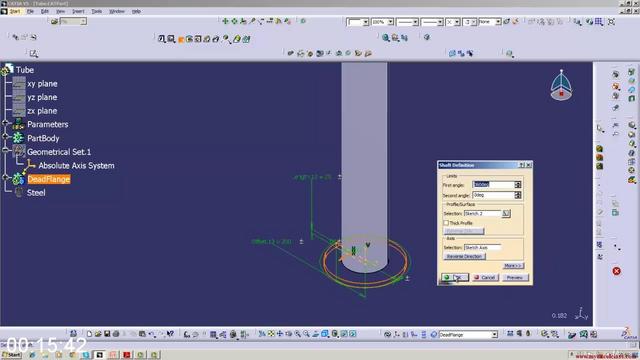
Task: Select the Pan view tool
Action: 280,334
